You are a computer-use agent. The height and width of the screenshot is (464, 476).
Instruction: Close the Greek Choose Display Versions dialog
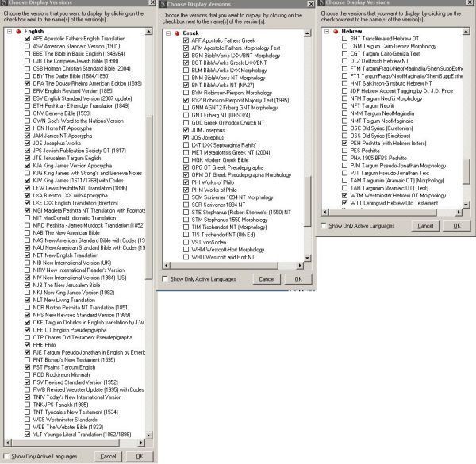[x=311, y=4]
